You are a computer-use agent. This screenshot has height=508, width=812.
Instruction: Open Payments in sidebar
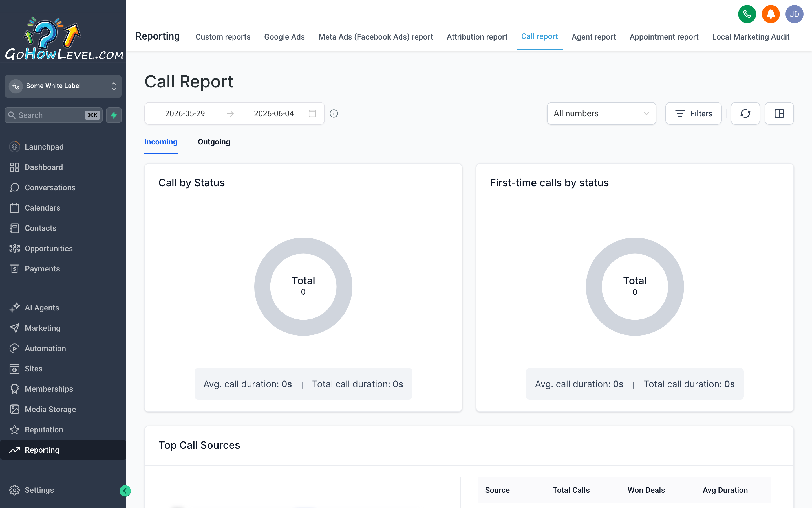point(63,269)
